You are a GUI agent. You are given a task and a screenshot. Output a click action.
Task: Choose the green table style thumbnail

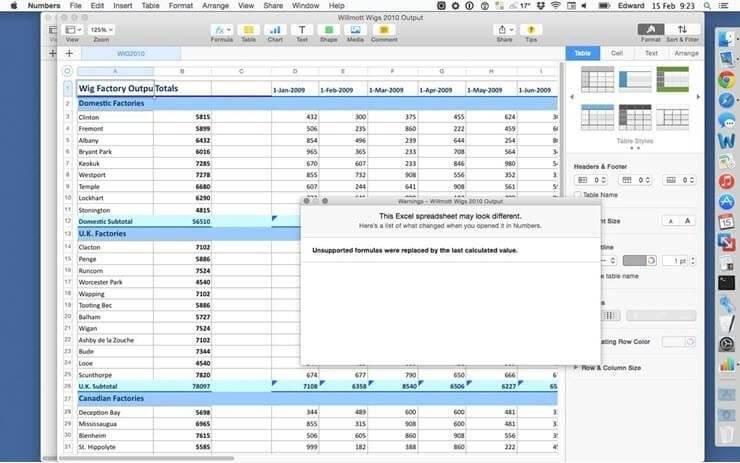pyautogui.click(x=672, y=79)
